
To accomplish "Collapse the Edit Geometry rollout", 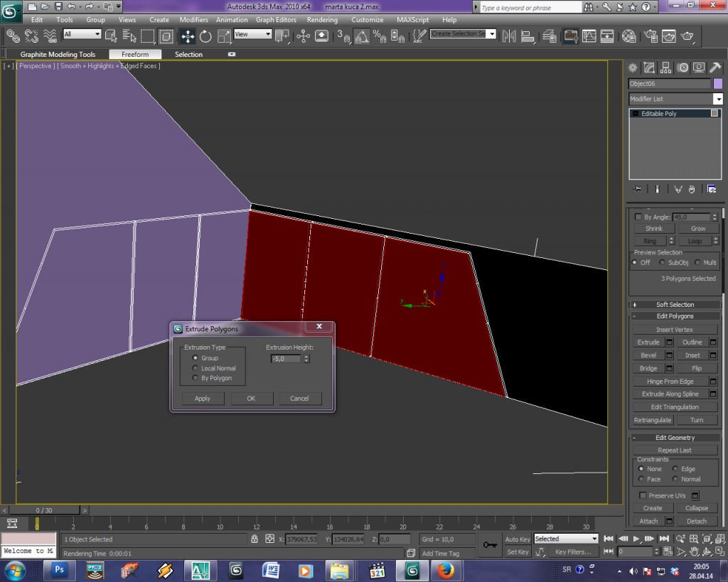I will (x=675, y=438).
